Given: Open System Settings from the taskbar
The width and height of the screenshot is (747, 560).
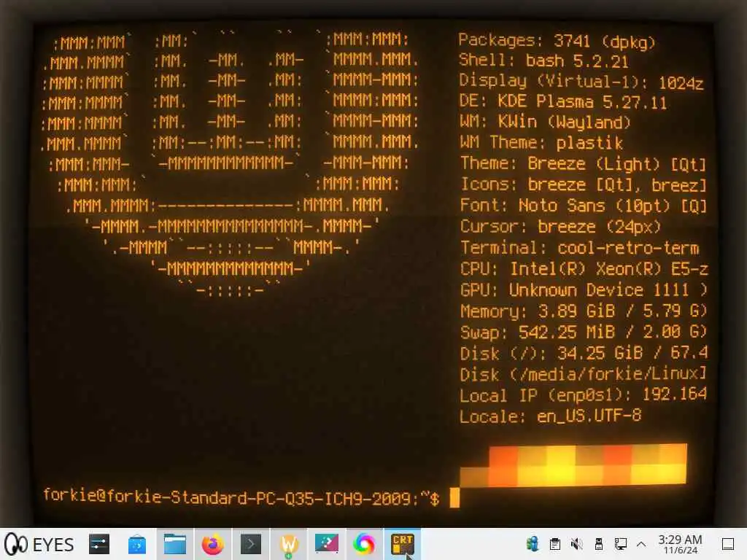Looking at the screenshot, I should tap(99, 544).
